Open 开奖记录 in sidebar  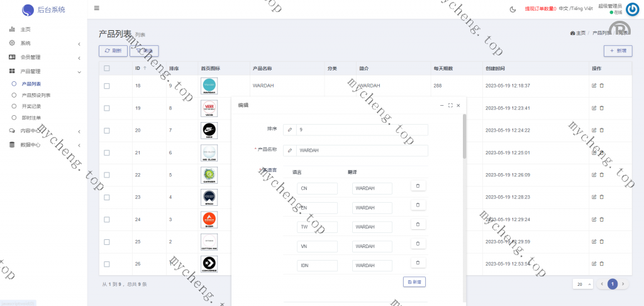31,106
